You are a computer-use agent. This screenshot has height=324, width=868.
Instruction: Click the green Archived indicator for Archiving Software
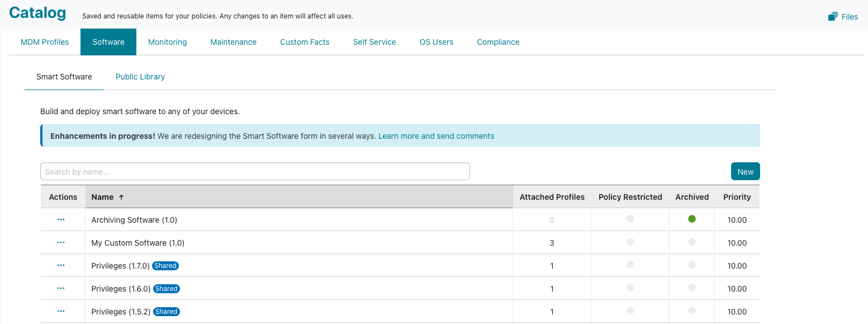coord(692,219)
